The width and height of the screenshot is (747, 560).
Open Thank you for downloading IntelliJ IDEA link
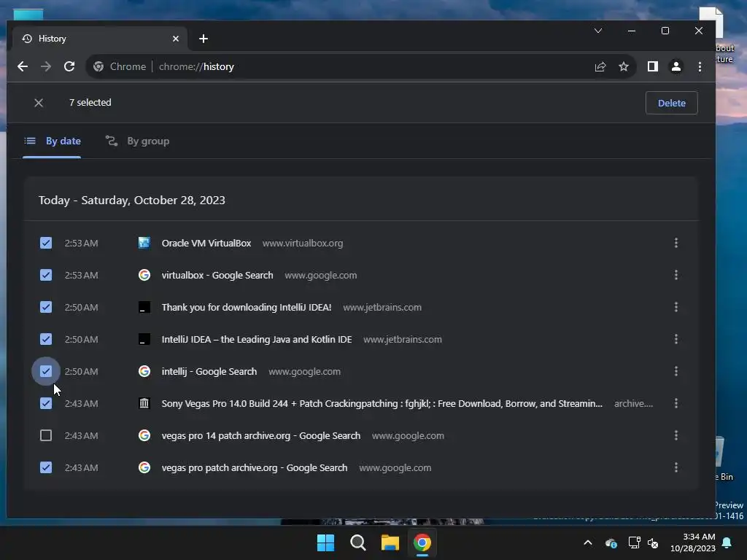click(x=247, y=307)
